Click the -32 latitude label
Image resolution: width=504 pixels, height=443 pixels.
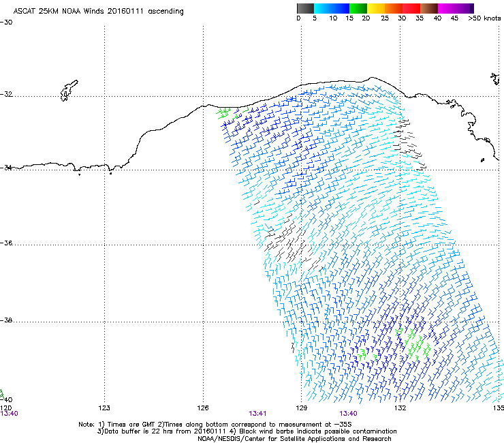tap(6, 94)
